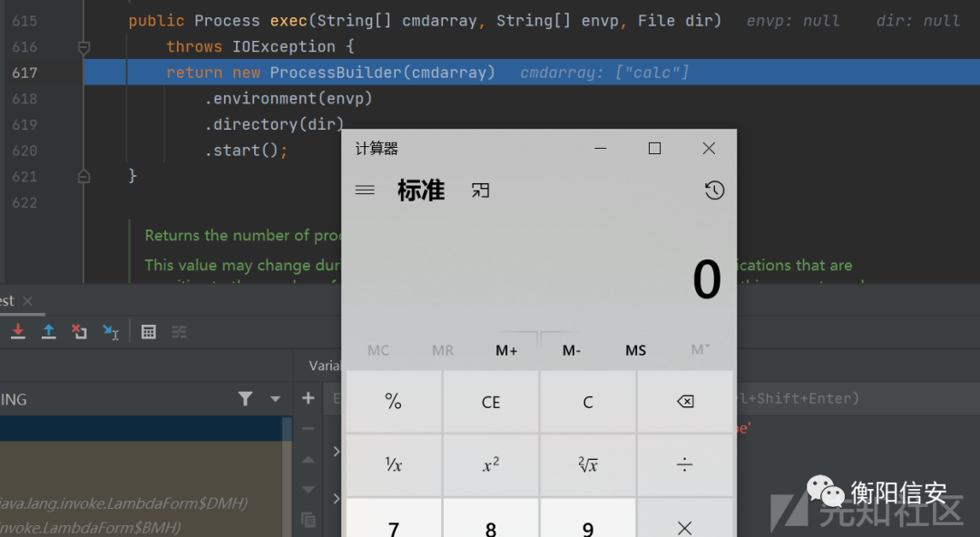
Task: Collapse method fold marker at line 616
Action: [83, 47]
